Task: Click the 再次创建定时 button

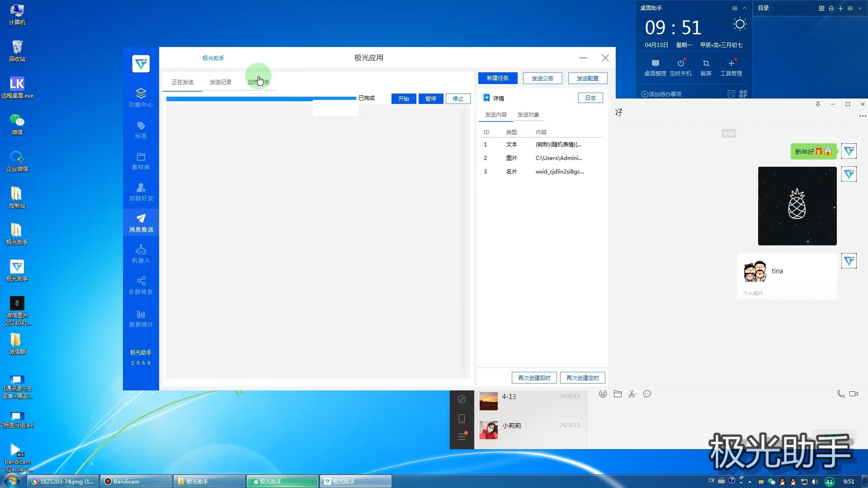Action: click(583, 378)
